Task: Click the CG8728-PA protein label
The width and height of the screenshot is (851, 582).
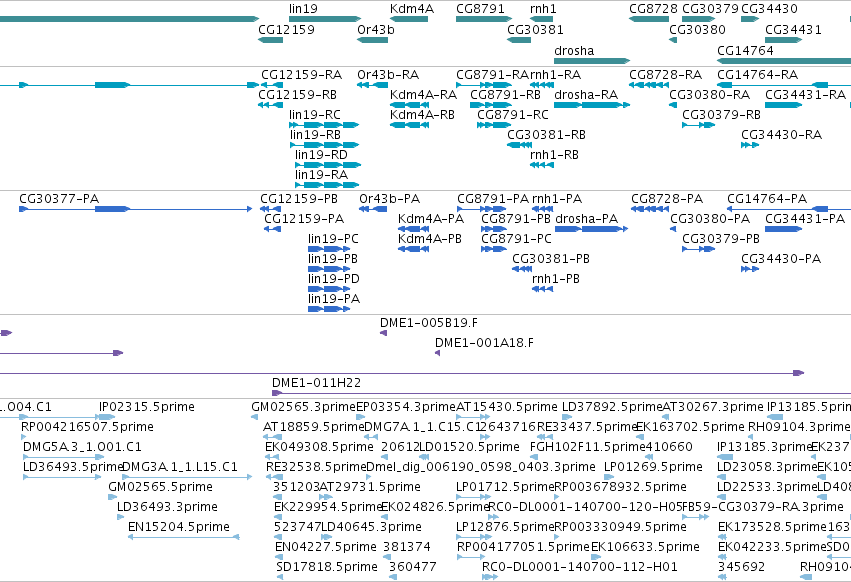Action: (667, 199)
